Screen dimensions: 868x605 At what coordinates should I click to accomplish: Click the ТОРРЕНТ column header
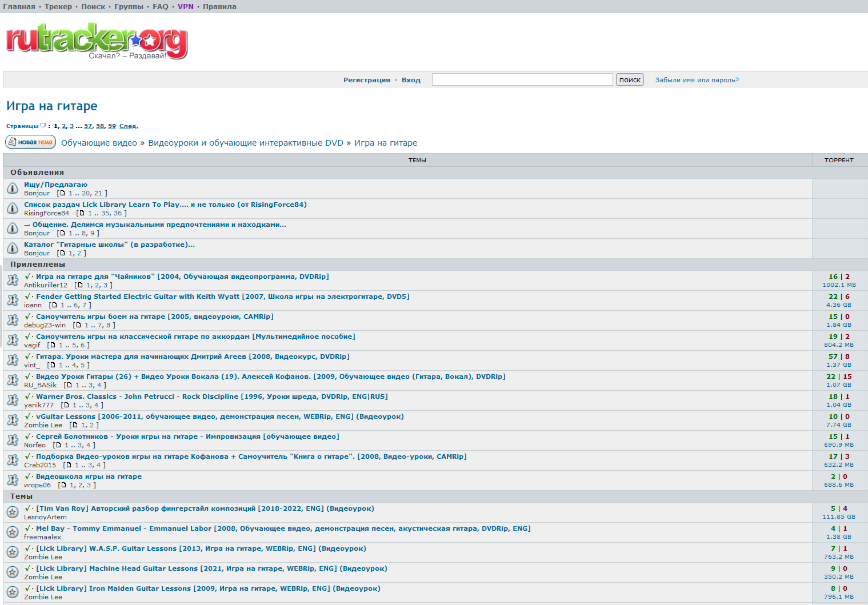839,161
